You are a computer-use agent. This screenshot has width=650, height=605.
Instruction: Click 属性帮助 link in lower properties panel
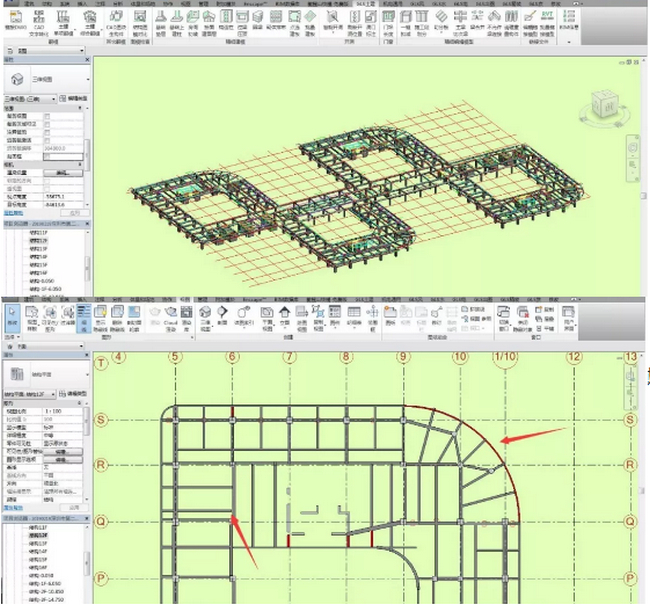14,508
